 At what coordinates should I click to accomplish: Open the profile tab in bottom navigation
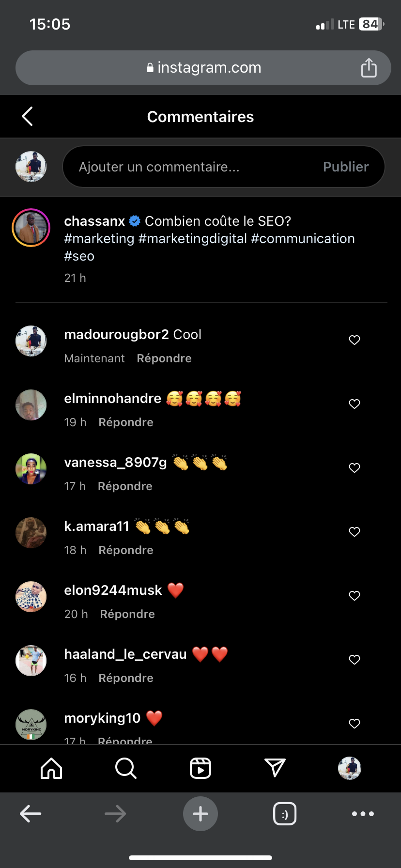pos(349,768)
